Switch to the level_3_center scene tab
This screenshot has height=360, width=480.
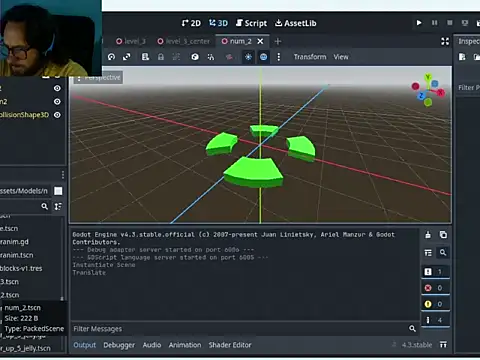tap(184, 41)
